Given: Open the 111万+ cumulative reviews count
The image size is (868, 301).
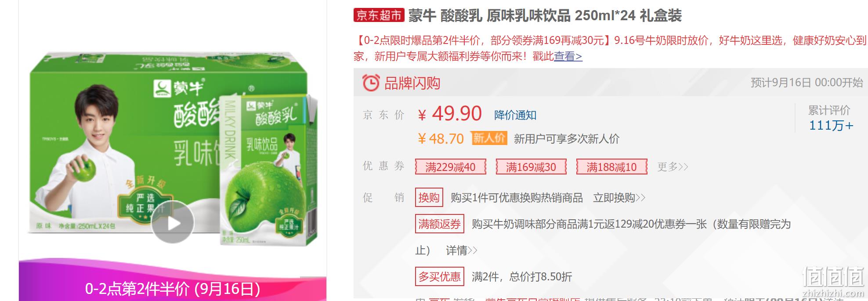Looking at the screenshot, I should tap(831, 126).
